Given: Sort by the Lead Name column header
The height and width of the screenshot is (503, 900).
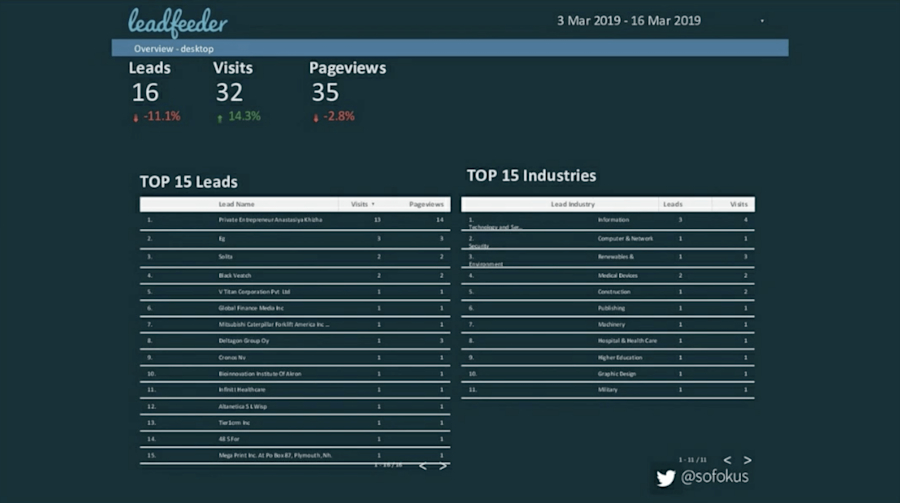Looking at the screenshot, I should tap(236, 204).
